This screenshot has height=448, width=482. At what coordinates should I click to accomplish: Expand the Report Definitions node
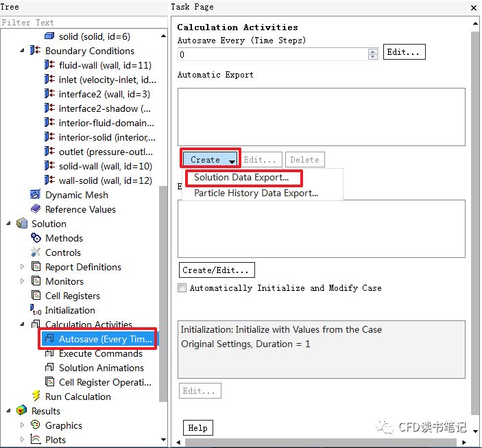point(22,267)
